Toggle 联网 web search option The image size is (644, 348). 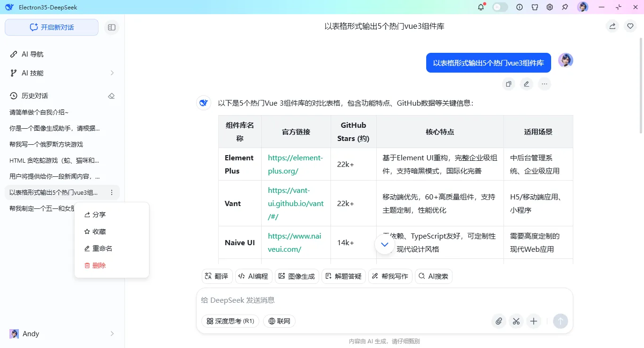279,321
